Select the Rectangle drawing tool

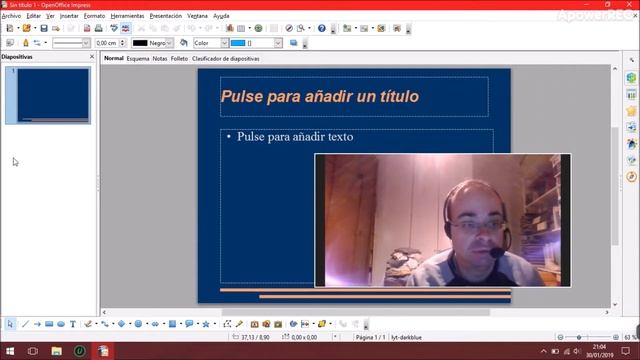click(x=49, y=324)
